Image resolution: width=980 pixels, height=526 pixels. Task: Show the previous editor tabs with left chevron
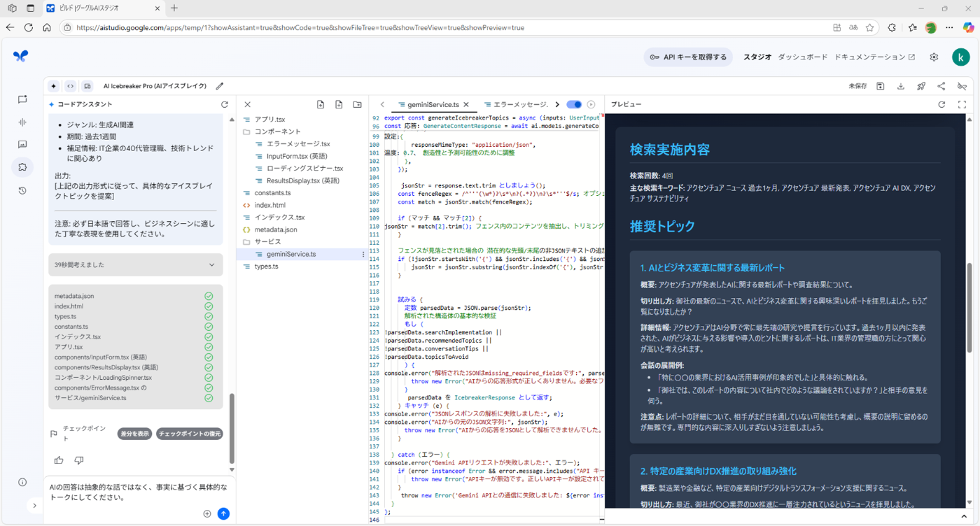[382, 104]
